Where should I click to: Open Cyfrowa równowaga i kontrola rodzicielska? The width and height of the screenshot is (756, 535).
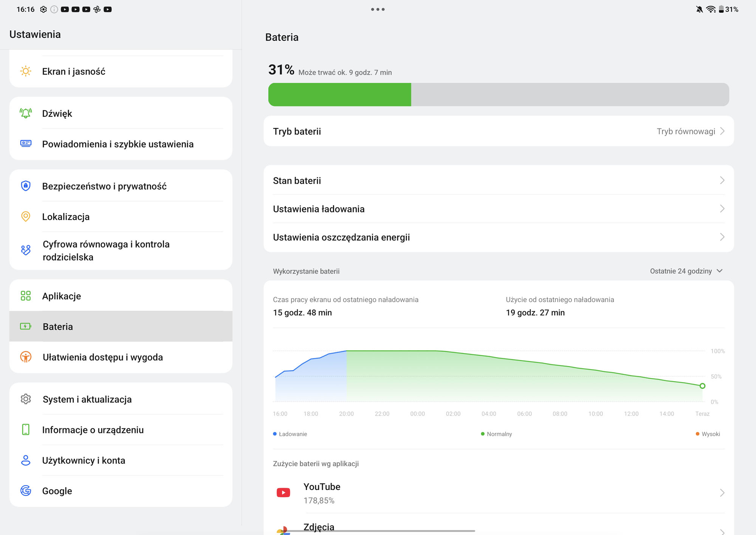121,250
